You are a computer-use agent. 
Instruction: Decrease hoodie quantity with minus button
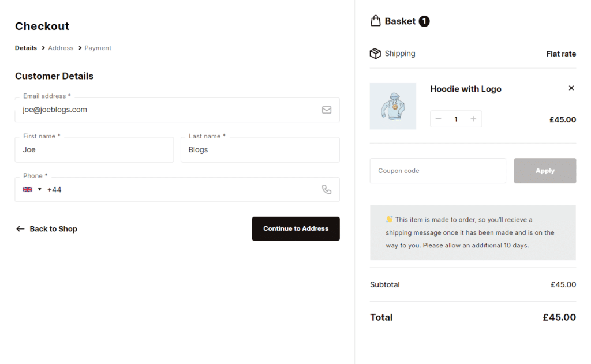coord(438,119)
